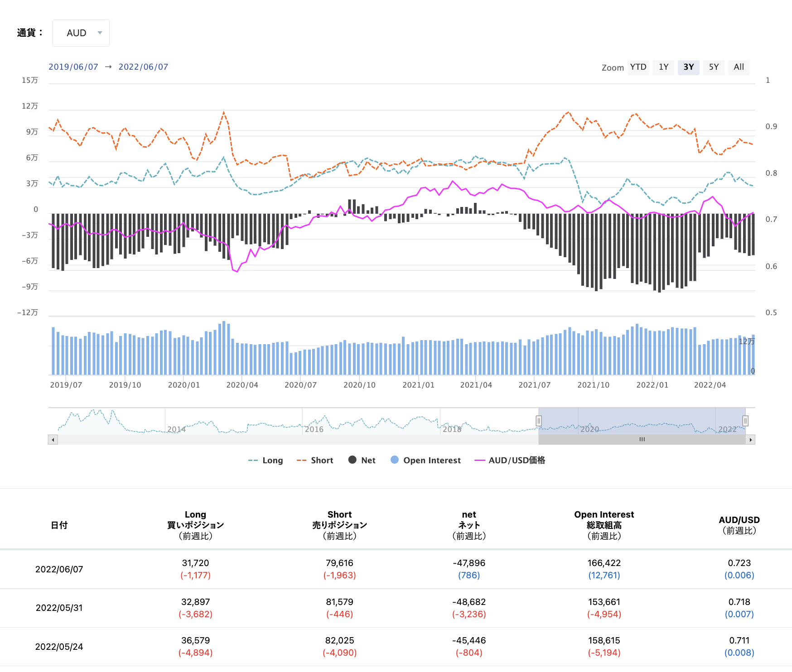Screen dimensions: 792x672
Task: Click the long value 36,579
Action: [196, 641]
